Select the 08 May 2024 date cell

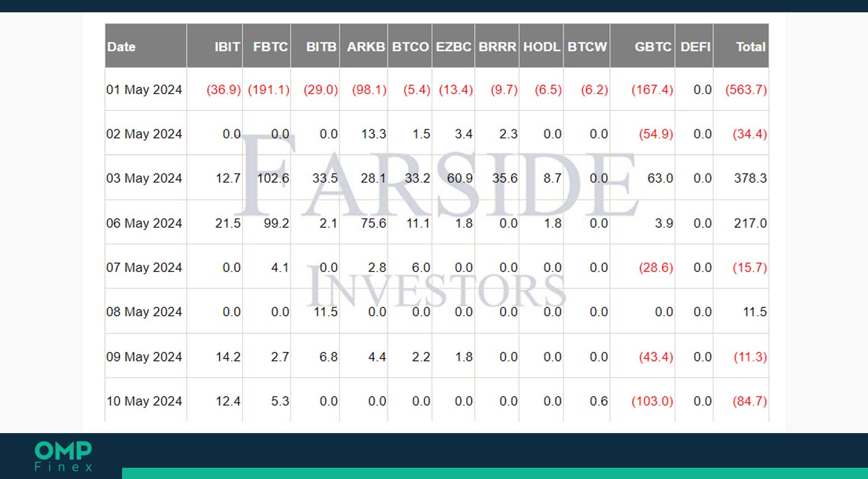tap(144, 312)
